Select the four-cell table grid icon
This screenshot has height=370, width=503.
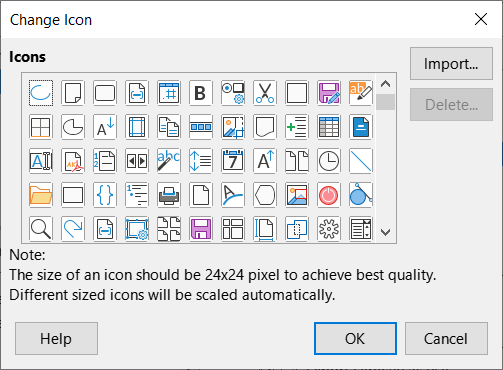(41, 127)
